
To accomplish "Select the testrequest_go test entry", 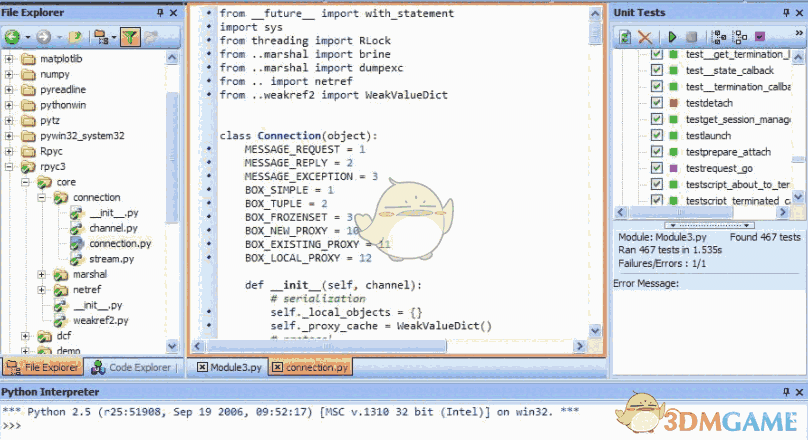I will coord(719,168).
